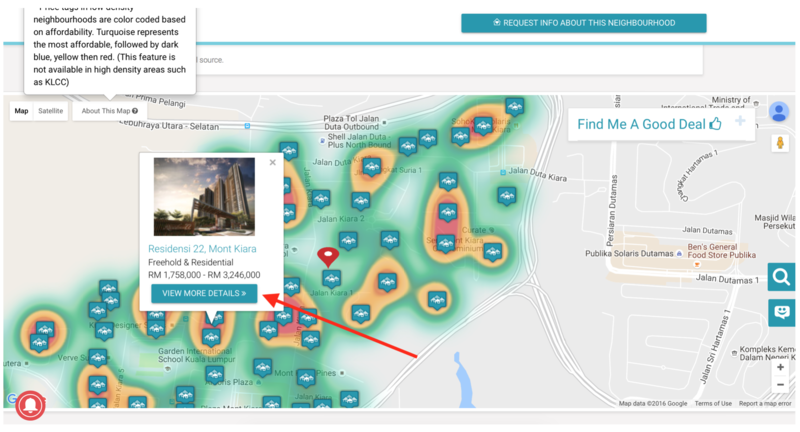Click Freehold & Residential text

pos(191,262)
